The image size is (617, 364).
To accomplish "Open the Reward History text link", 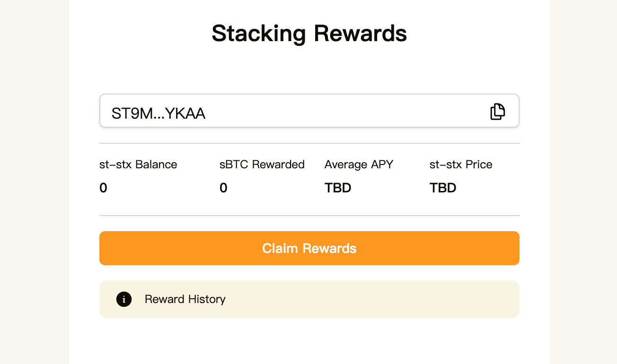I will 185,299.
